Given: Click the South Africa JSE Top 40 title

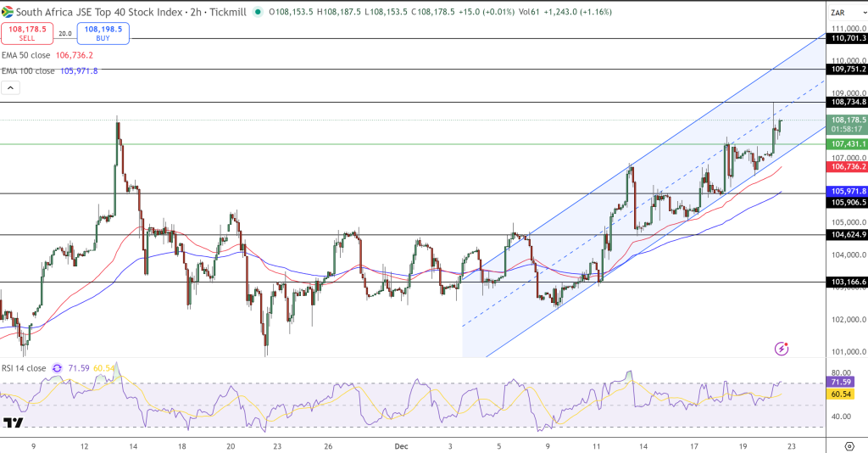Looking at the screenshot, I should click(x=99, y=12).
